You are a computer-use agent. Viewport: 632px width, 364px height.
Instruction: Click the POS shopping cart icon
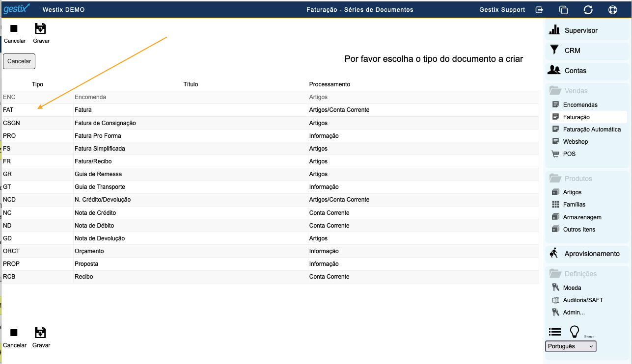coord(555,154)
